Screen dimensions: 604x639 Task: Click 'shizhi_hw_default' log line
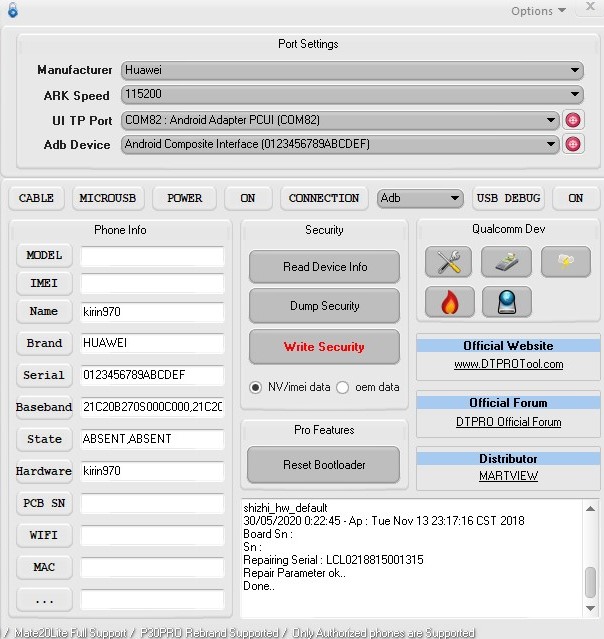click(x=285, y=508)
